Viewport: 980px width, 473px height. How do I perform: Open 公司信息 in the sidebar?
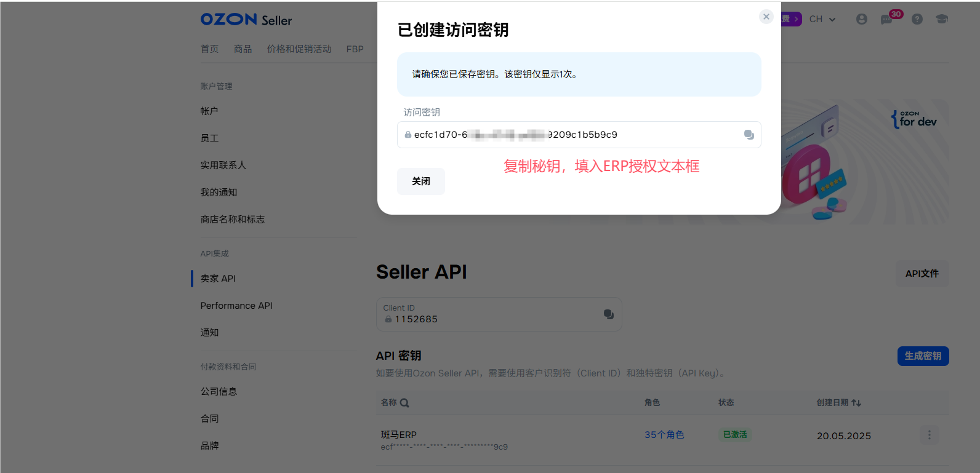click(x=219, y=392)
